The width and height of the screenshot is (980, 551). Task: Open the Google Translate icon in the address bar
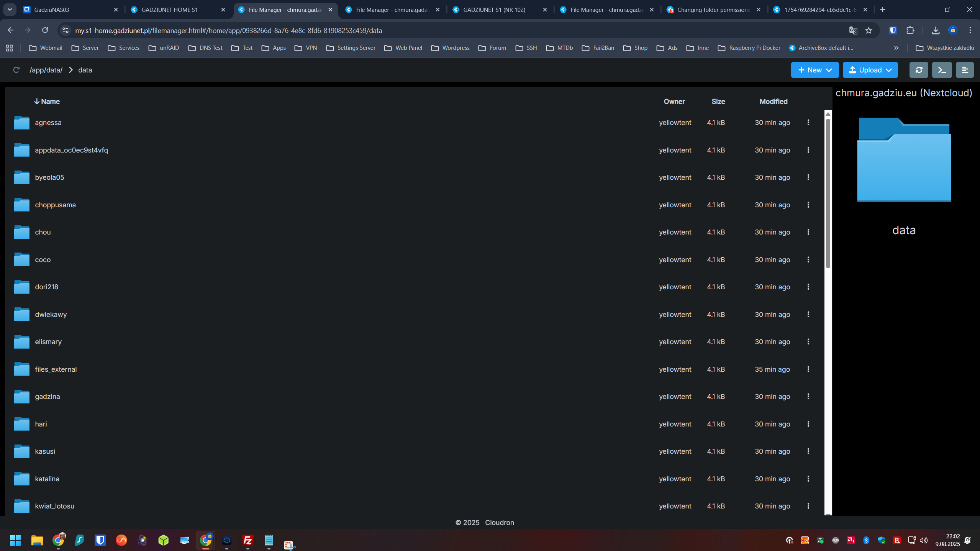[853, 30]
